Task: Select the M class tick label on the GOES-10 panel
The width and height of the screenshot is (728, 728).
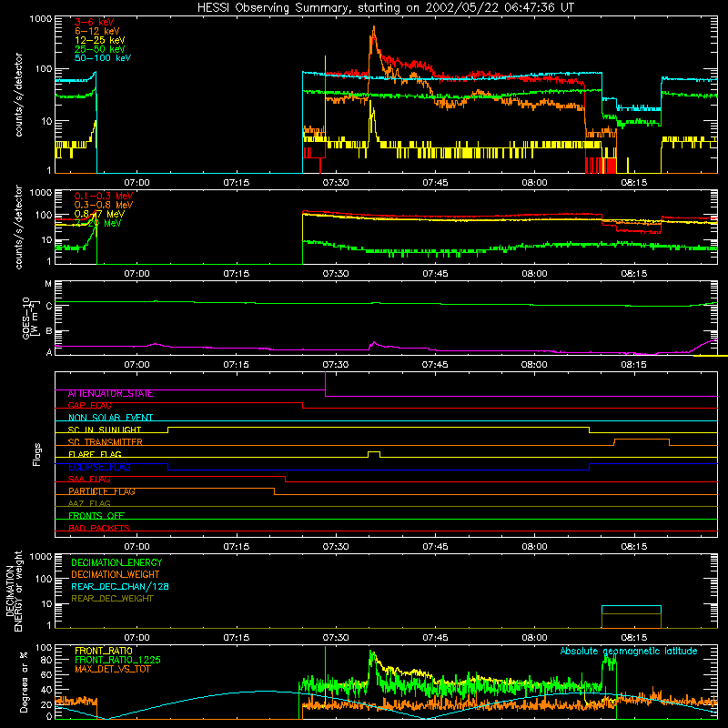Action: 48,284
